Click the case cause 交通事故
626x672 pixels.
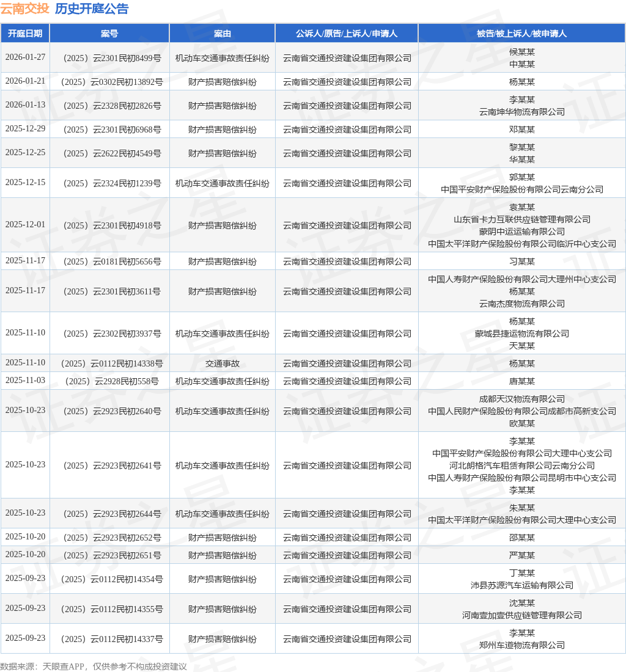click(x=222, y=363)
